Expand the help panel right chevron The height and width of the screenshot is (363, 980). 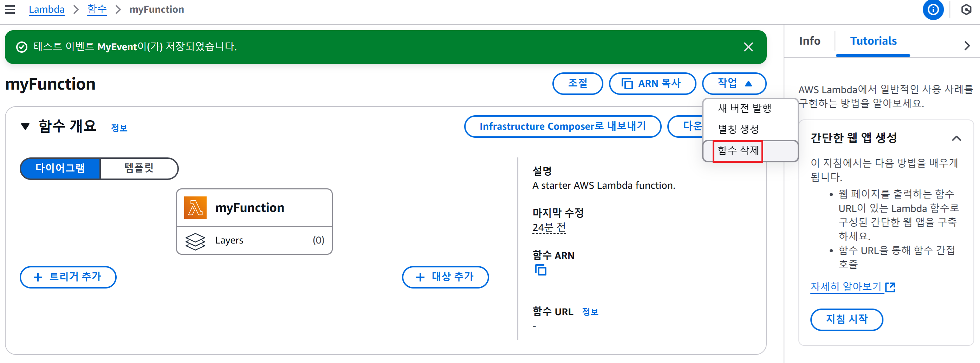click(x=967, y=46)
